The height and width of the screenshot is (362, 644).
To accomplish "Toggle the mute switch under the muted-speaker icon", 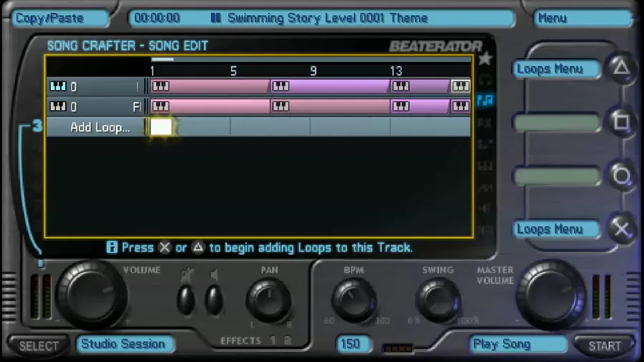I will pos(185,300).
